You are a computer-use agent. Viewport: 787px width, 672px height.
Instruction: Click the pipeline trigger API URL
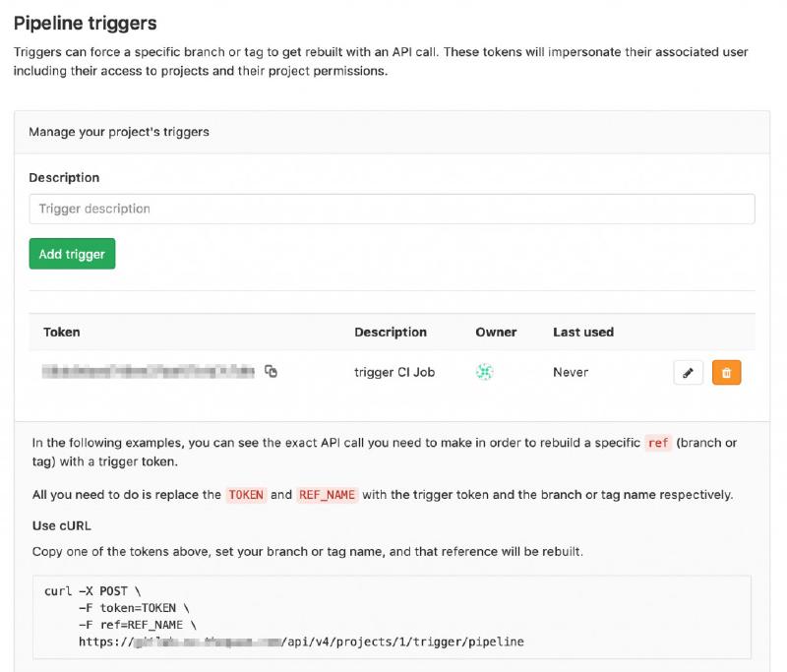coord(300,642)
